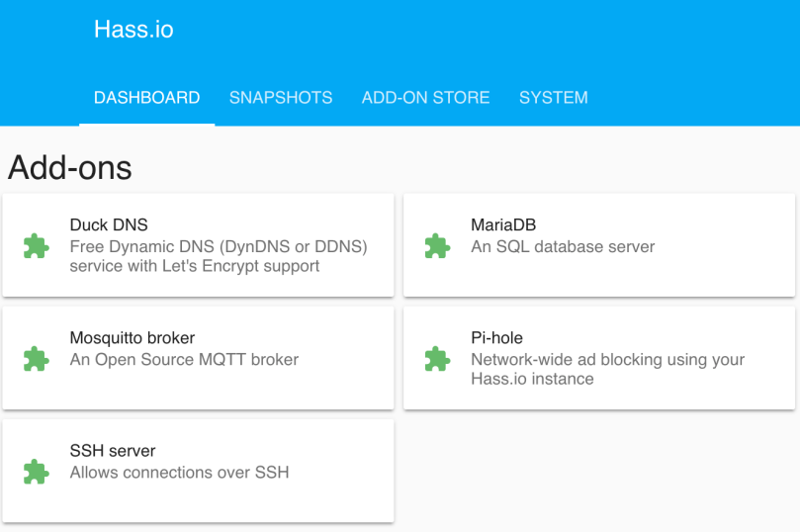Click the Network-wide ad blocking description
800x532 pixels.
pyautogui.click(x=607, y=369)
